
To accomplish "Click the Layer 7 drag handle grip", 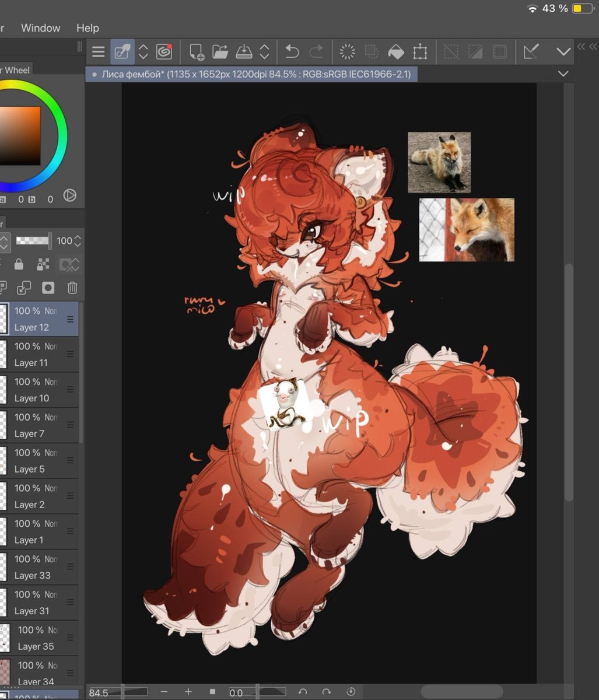I will [x=70, y=425].
